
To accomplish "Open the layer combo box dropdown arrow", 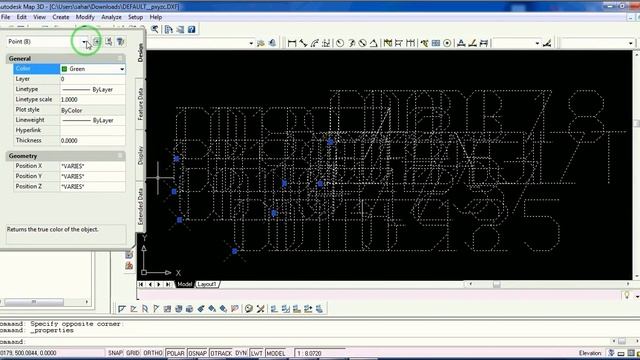I will [251, 43].
